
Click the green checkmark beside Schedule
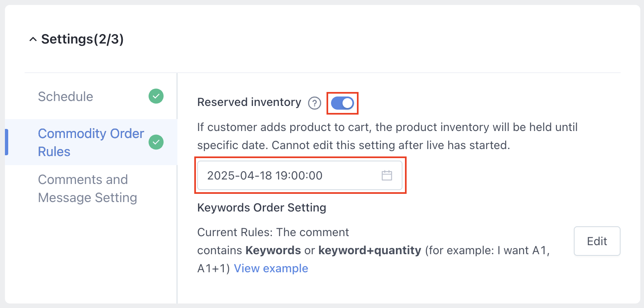[156, 97]
